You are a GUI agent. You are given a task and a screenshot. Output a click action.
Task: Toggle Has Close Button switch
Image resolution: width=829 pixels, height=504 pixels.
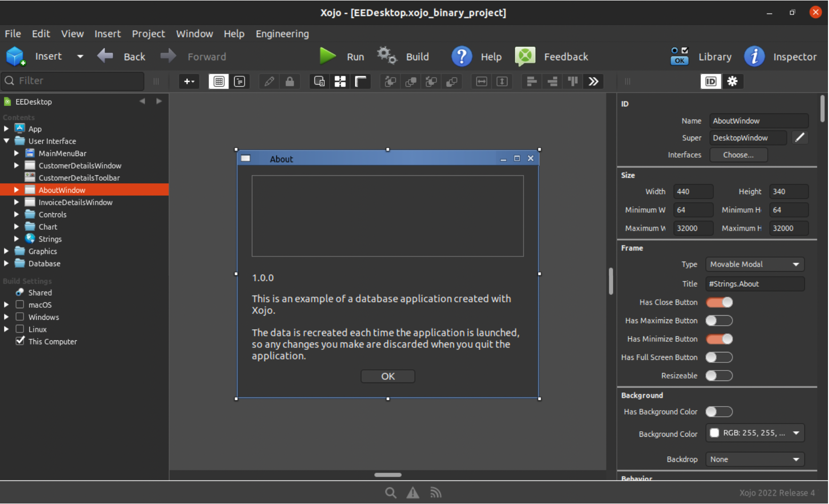click(x=719, y=302)
